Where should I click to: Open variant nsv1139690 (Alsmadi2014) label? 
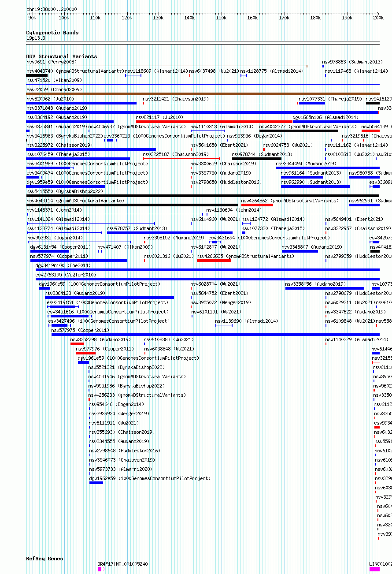pos(247,321)
